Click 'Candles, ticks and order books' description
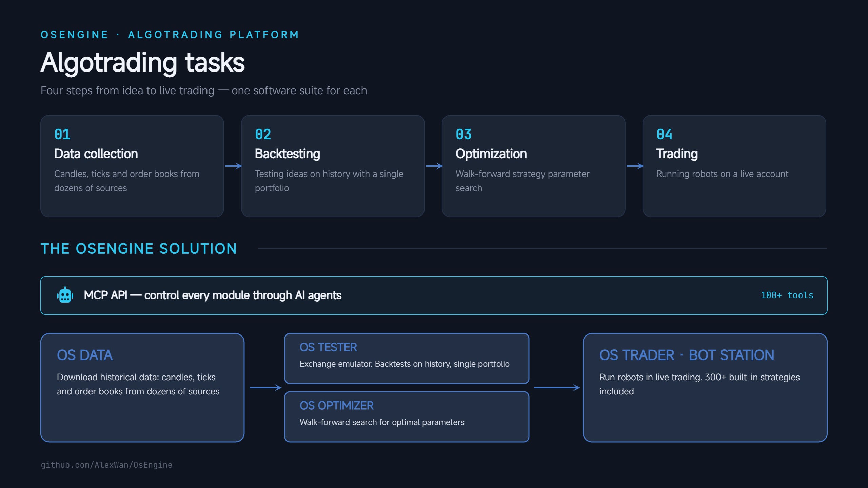Screen dimensions: 868x488 pos(127,181)
